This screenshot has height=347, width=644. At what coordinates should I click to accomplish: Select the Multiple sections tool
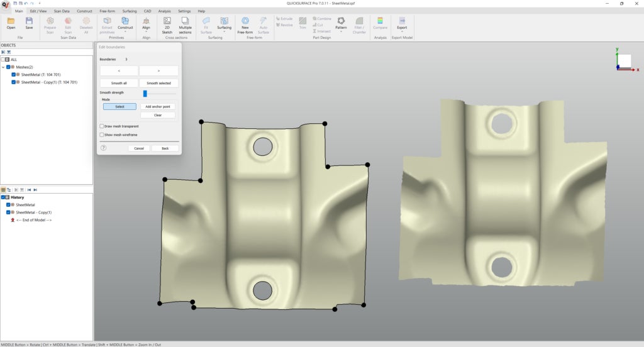(x=186, y=25)
